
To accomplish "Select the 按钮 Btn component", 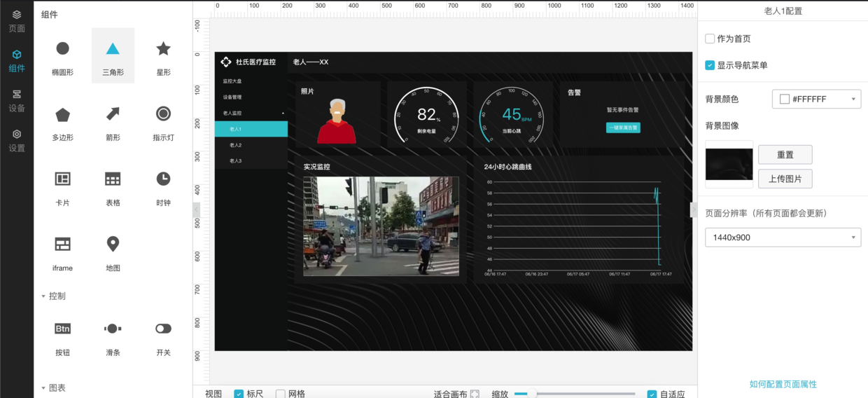I will coord(62,336).
